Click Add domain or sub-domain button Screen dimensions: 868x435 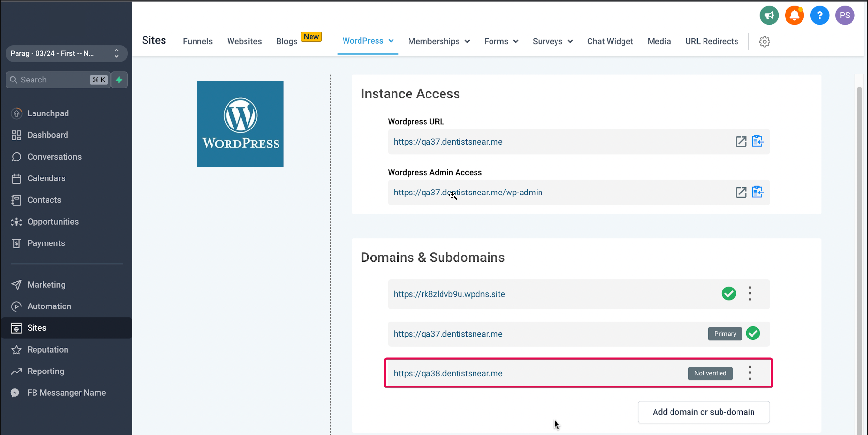click(704, 412)
